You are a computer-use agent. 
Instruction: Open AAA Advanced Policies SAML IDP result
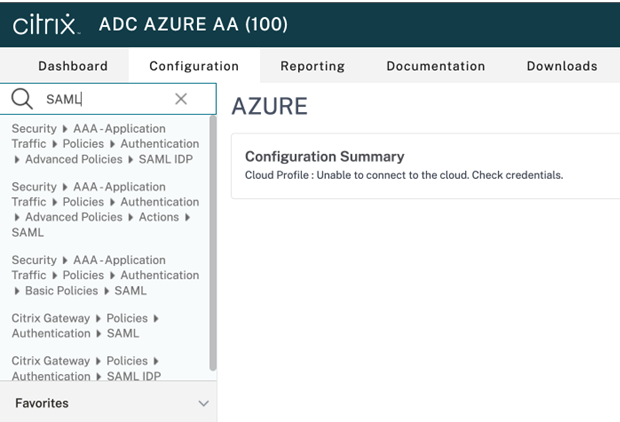[104, 144]
